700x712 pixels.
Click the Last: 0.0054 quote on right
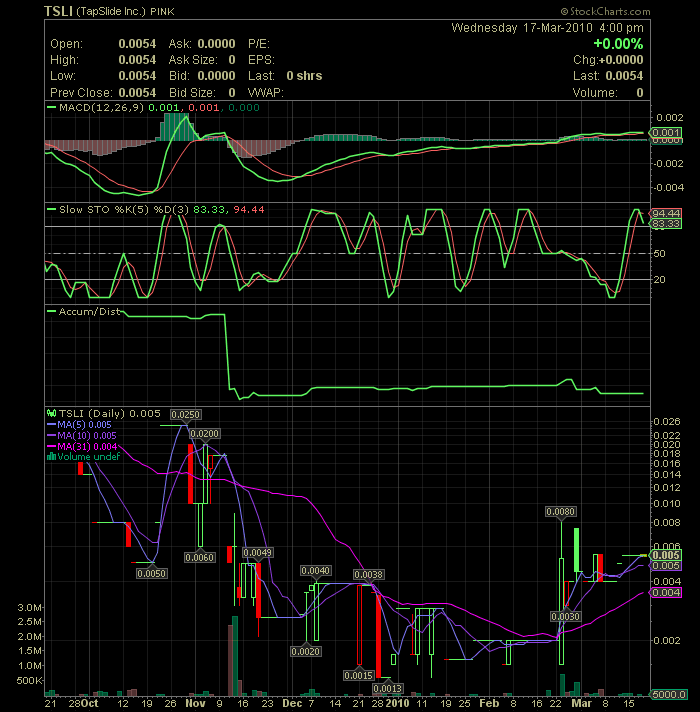click(608, 76)
